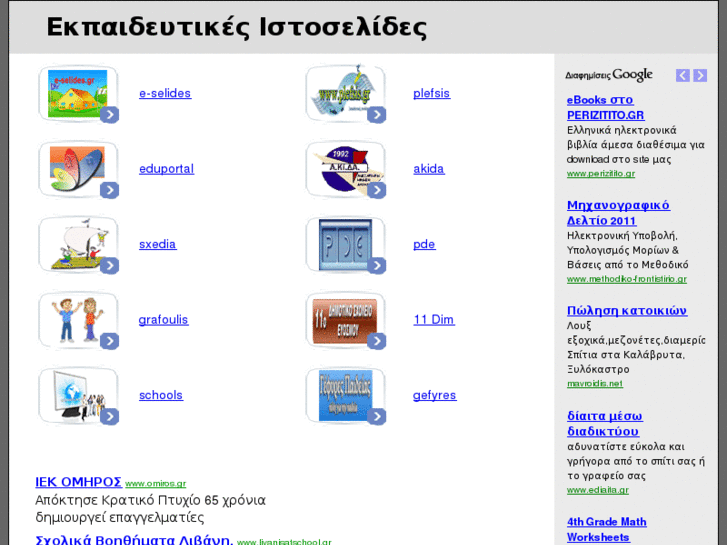The height and width of the screenshot is (545, 727).
Task: Click arrow badge on 11 Dim thumbnail
Action: (x=376, y=341)
